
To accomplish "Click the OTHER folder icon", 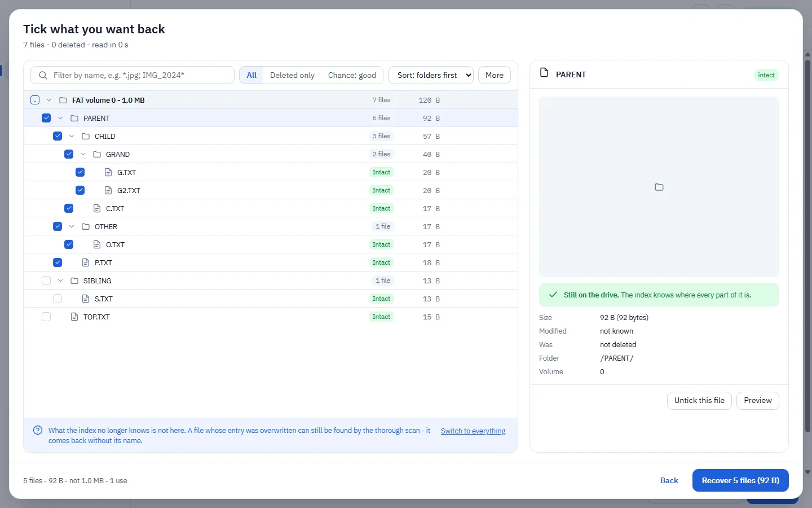I will click(86, 226).
